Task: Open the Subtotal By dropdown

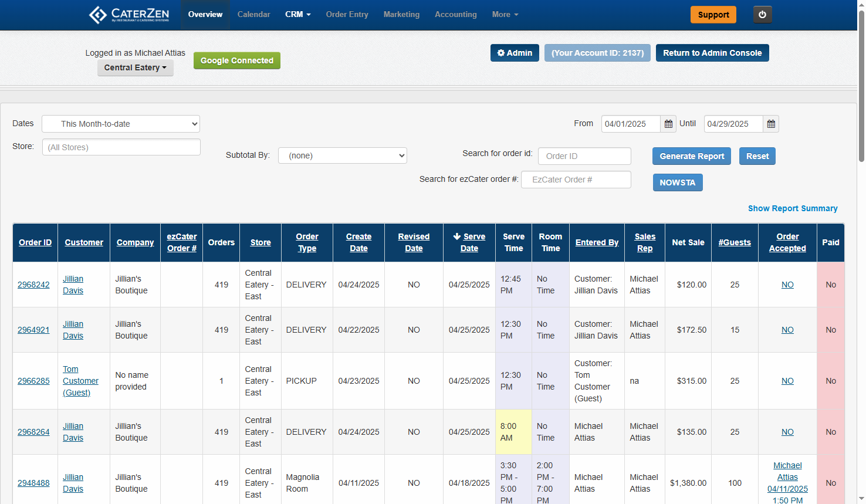Action: (x=342, y=155)
